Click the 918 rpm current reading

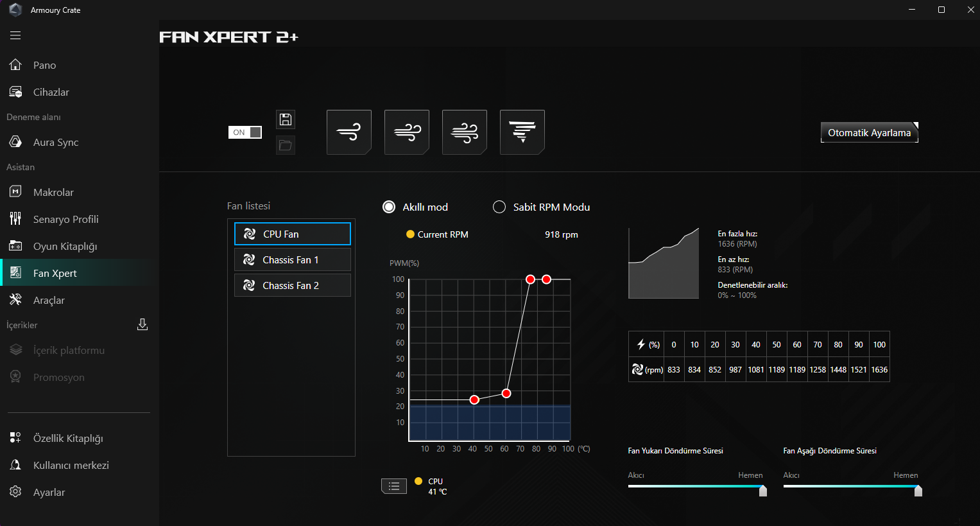562,234
